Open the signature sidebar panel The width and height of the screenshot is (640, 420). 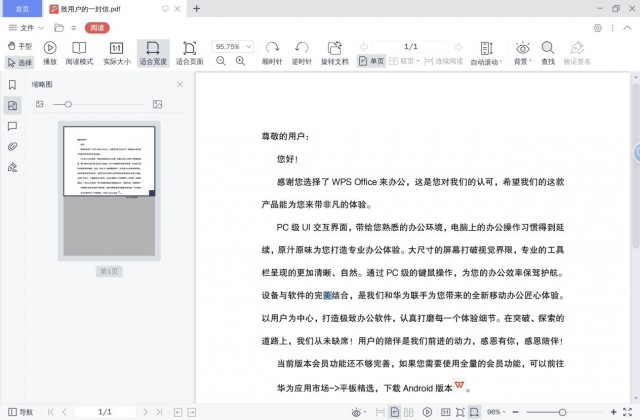12,167
